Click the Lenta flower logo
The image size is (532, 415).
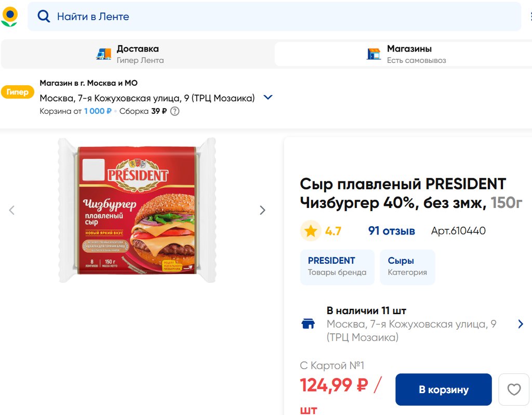click(9, 17)
